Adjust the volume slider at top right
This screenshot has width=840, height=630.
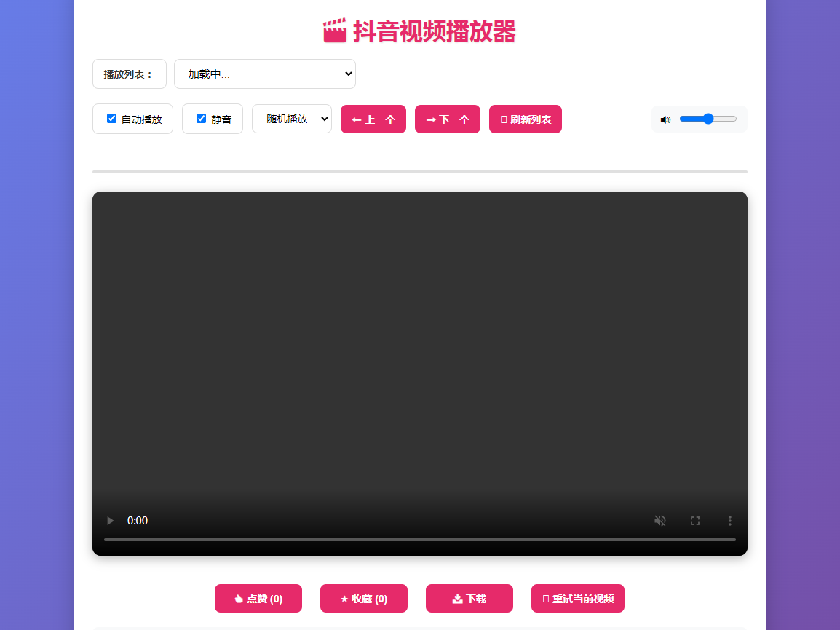708,119
